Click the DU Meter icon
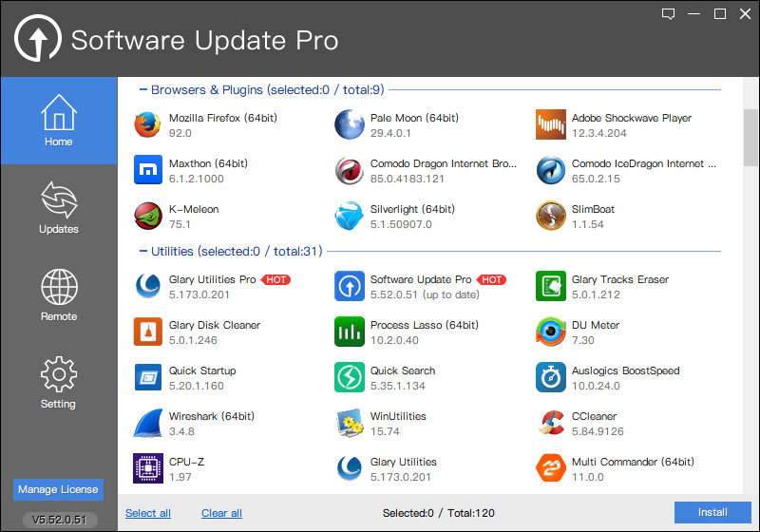760x532 pixels. [x=551, y=332]
